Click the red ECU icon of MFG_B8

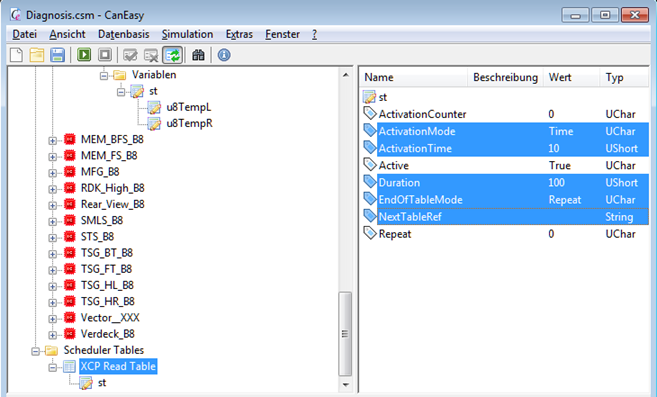click(70, 172)
